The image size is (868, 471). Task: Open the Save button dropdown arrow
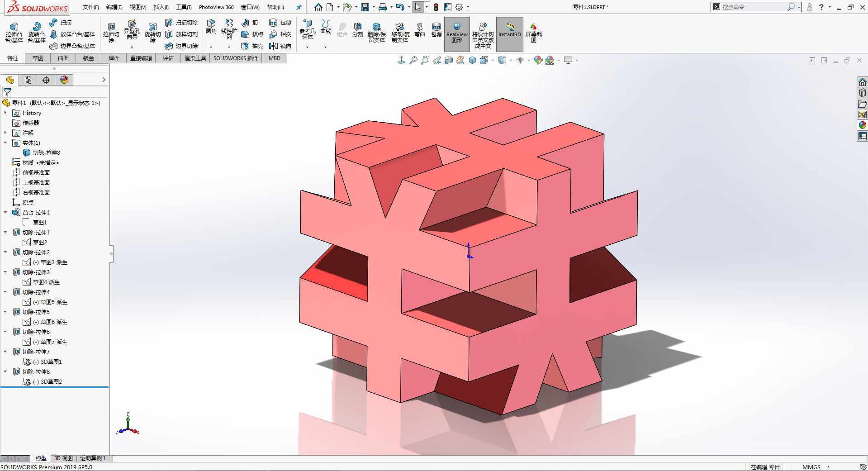[x=374, y=7]
